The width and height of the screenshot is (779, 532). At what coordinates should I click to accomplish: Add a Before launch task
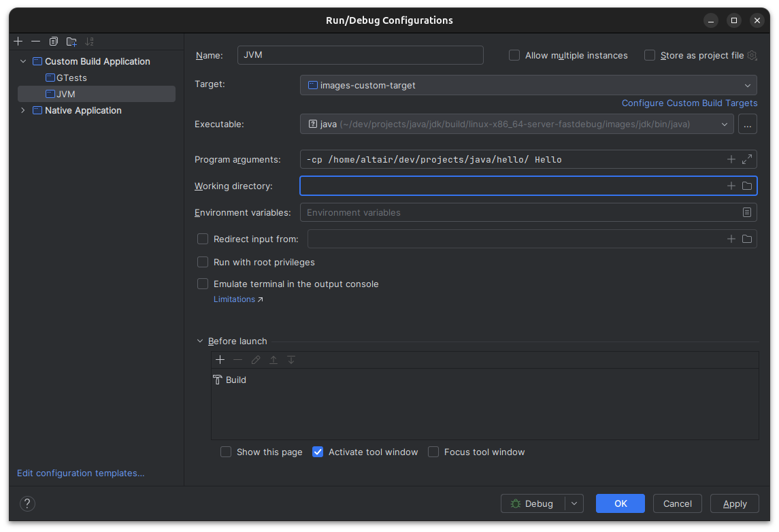[220, 360]
